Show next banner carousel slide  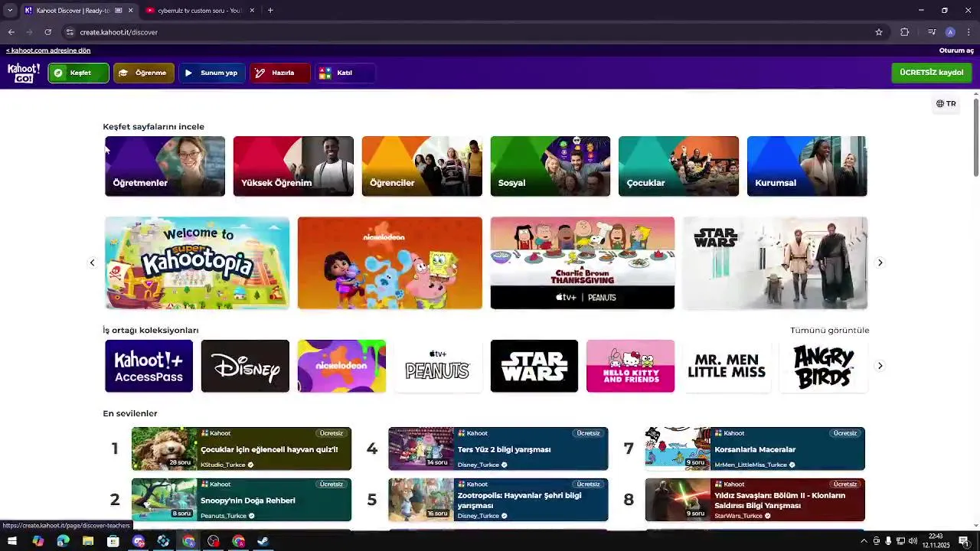880,262
